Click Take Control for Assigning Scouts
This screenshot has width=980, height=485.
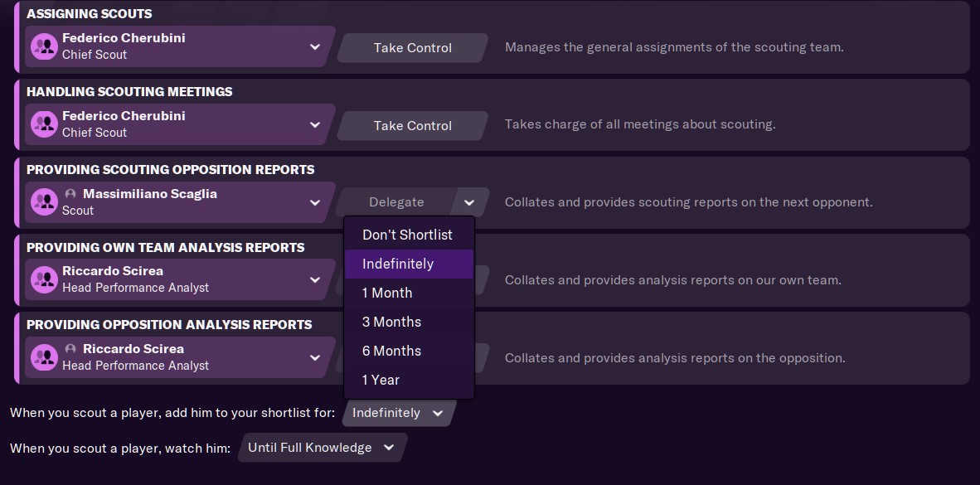pos(412,47)
